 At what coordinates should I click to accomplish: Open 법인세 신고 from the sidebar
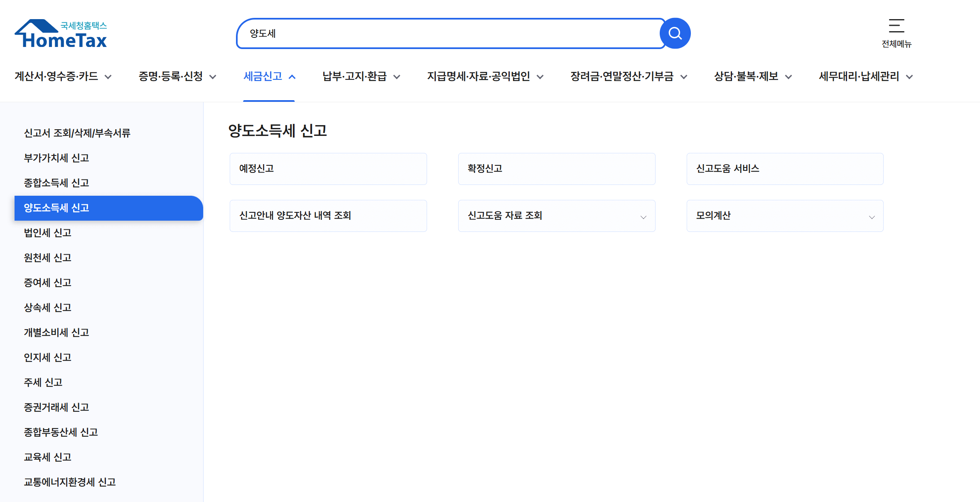[x=47, y=233]
